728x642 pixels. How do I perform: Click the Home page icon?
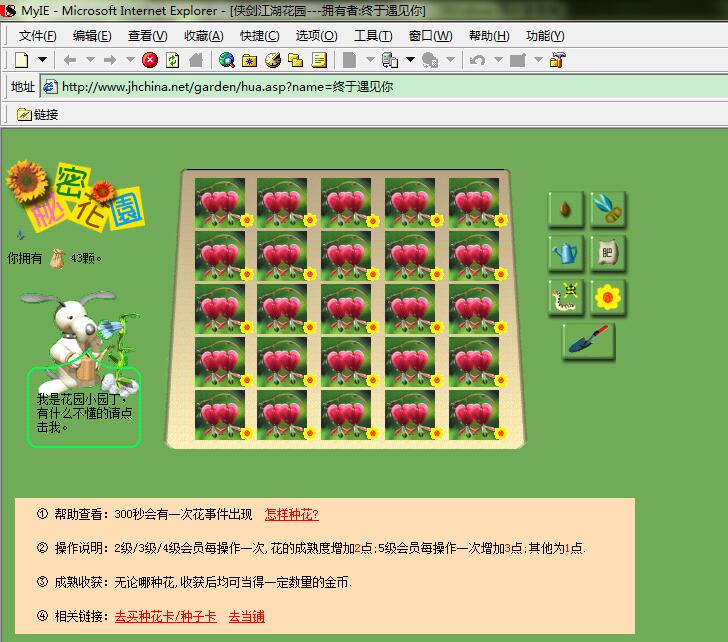(x=196, y=60)
